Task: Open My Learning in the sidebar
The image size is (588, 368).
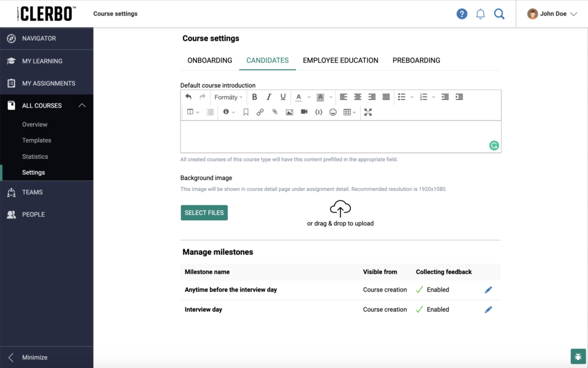Action: 47,61
